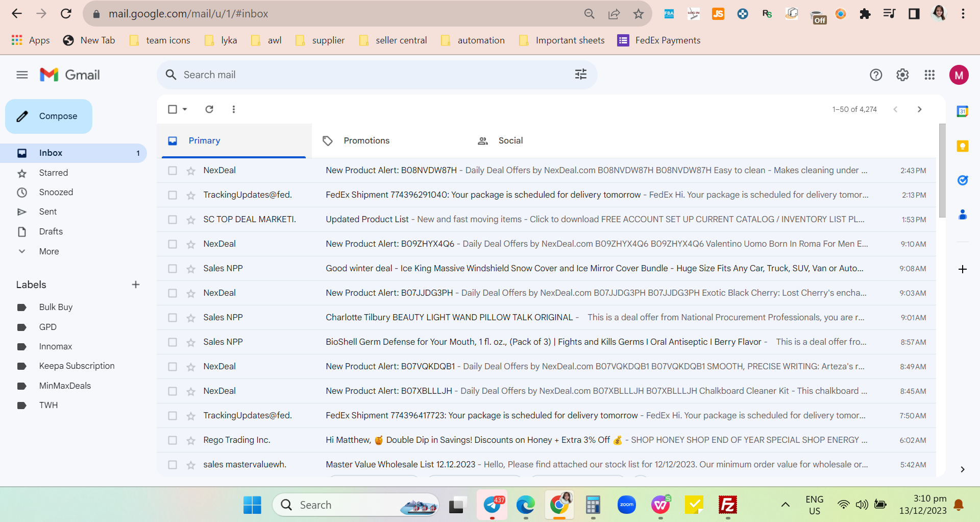980x522 pixels.
Task: Bookmark this page star icon in address bar
Action: (x=638, y=14)
